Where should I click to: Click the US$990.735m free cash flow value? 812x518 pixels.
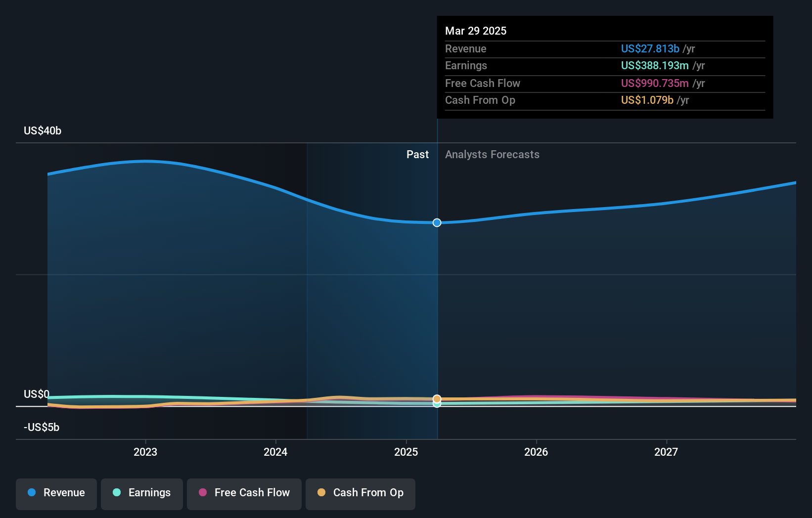pos(655,83)
